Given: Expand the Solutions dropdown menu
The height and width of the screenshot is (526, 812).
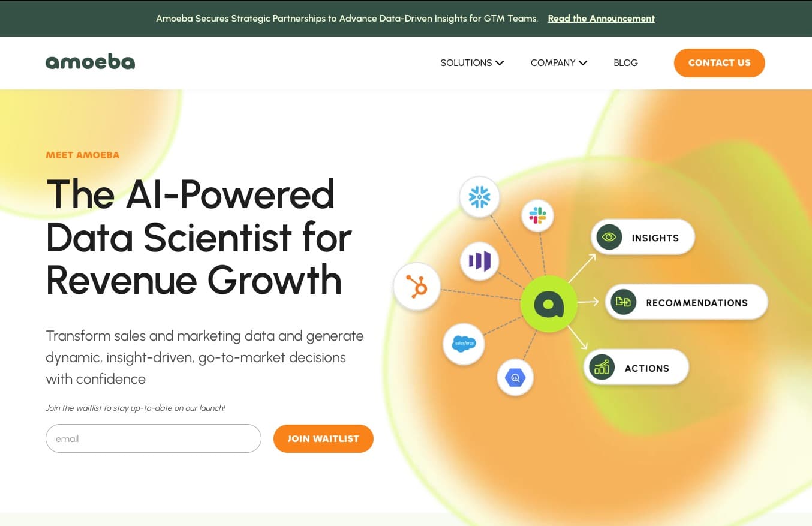Looking at the screenshot, I should click(x=472, y=63).
